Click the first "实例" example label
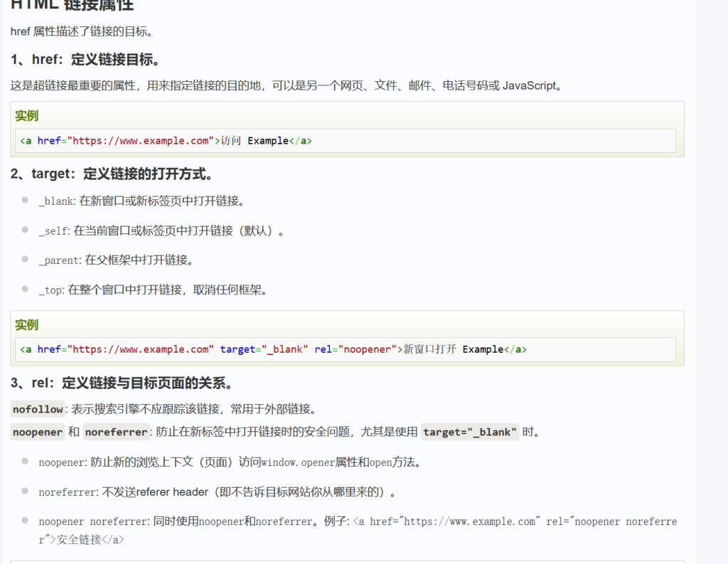 27,116
